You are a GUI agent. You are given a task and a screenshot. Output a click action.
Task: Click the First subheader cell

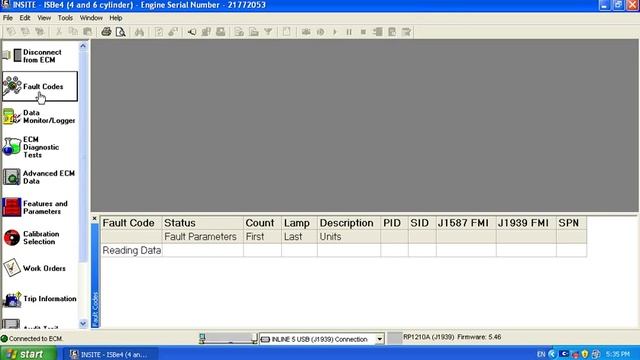click(262, 237)
